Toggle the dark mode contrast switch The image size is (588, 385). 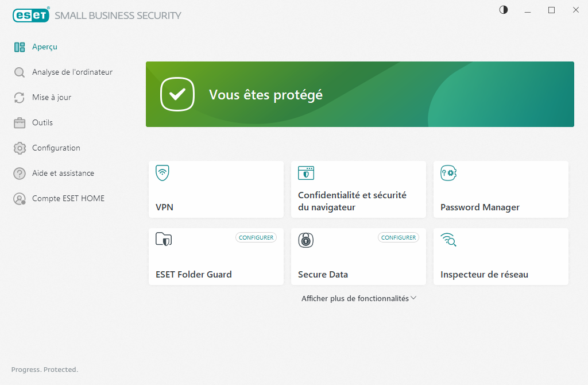click(x=503, y=10)
